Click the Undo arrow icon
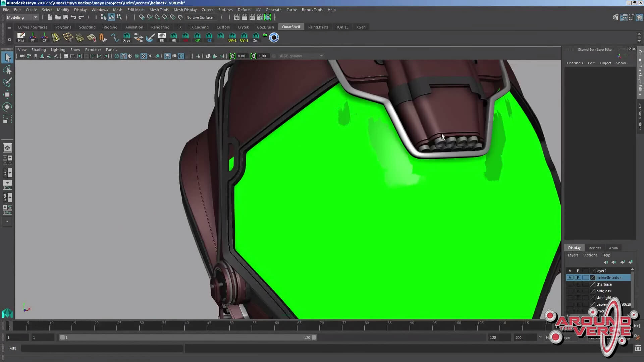The height and width of the screenshot is (362, 644). tap(73, 17)
